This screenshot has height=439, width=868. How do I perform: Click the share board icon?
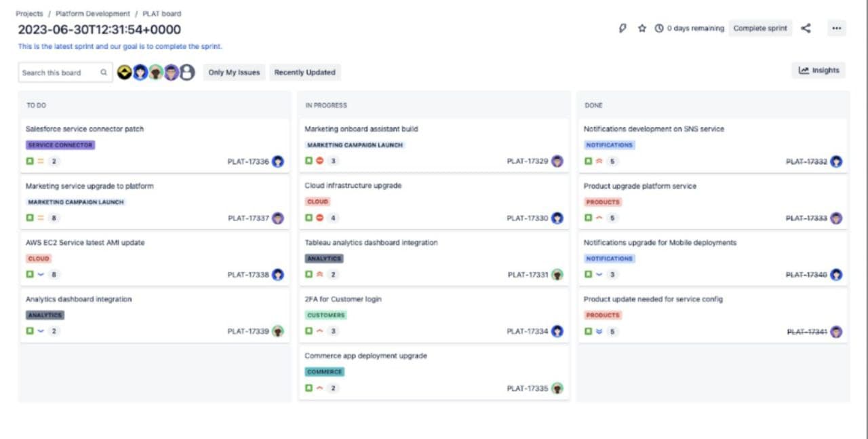[806, 28]
